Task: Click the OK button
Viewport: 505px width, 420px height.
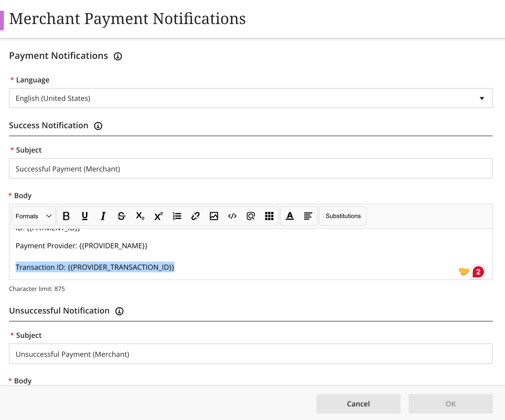Action: click(450, 404)
